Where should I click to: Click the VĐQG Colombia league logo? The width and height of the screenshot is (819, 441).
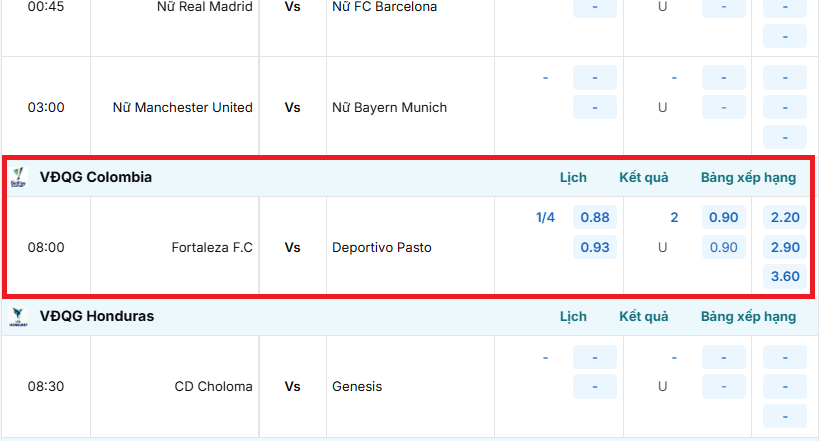pyautogui.click(x=18, y=177)
